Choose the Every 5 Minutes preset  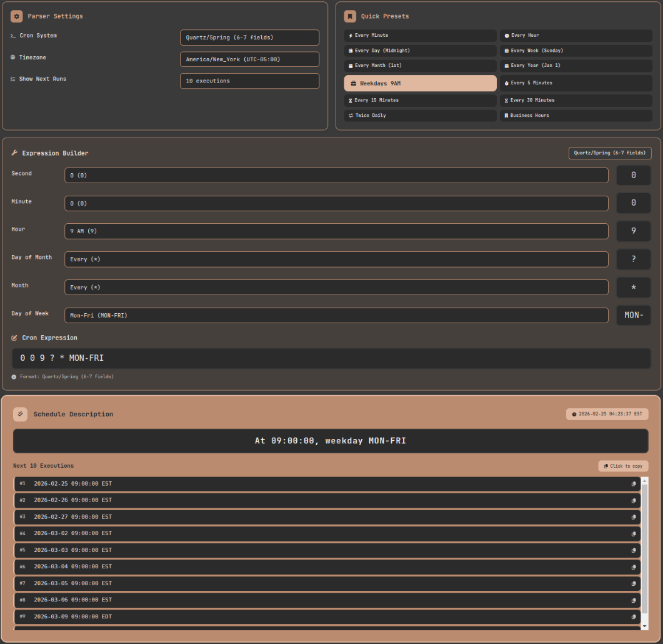pyautogui.click(x=576, y=83)
